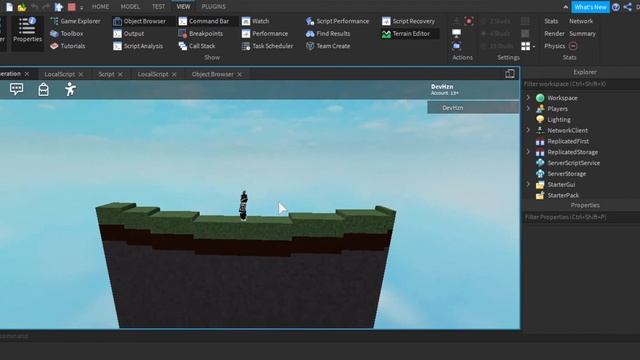
Task: Open the Task Scheduler window
Action: pos(267,46)
